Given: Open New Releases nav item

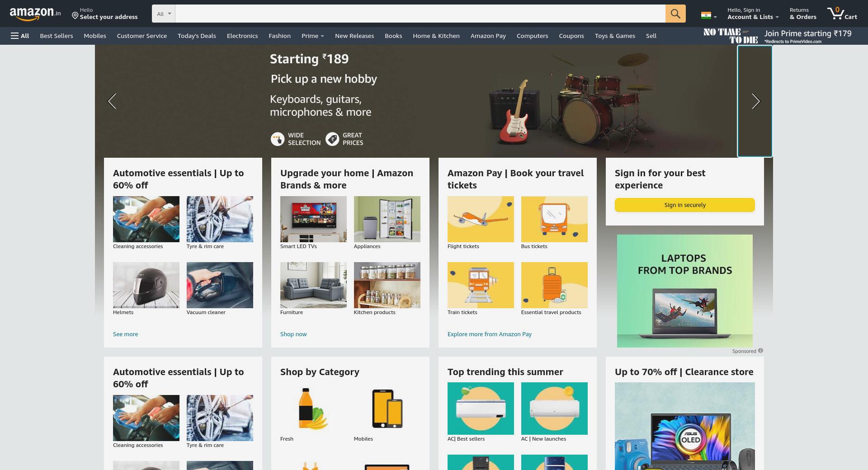Looking at the screenshot, I should pos(354,36).
